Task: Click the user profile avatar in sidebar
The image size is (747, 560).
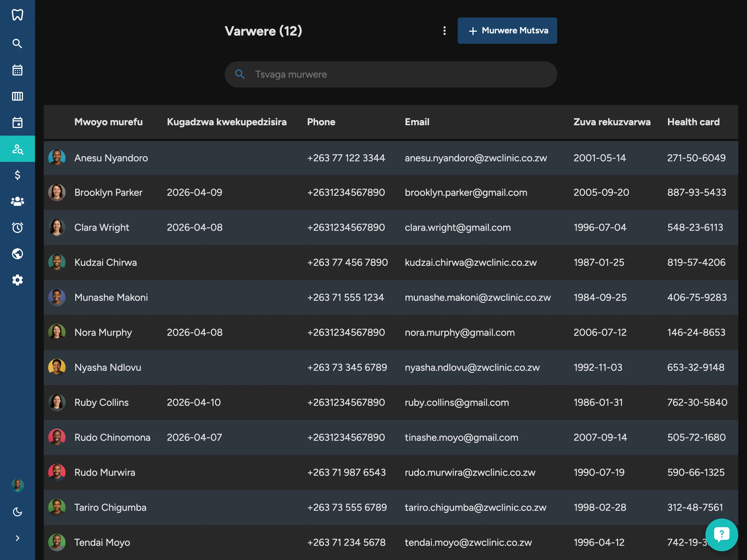Action: tap(17, 486)
